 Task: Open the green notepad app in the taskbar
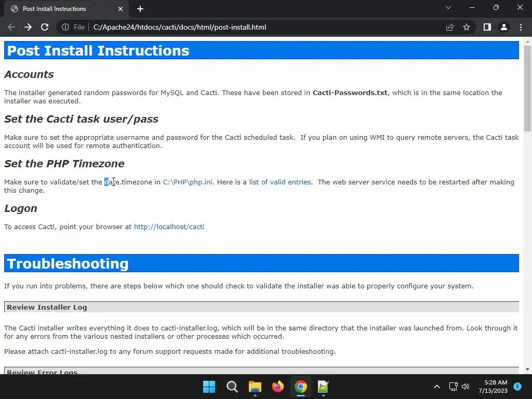323,387
